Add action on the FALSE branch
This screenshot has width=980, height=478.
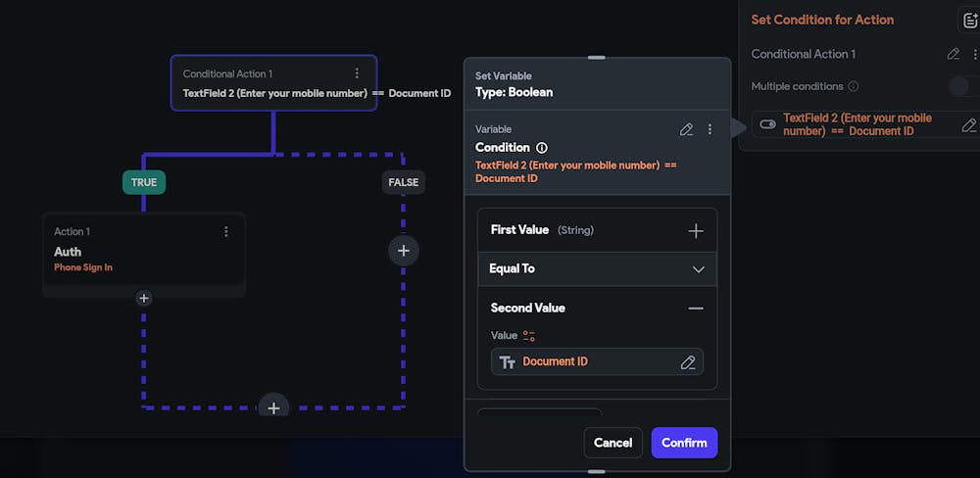pos(403,251)
